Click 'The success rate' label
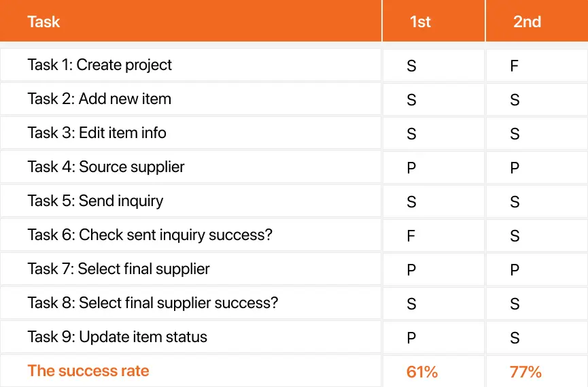Screen dimensions: 588x387 [88, 371]
